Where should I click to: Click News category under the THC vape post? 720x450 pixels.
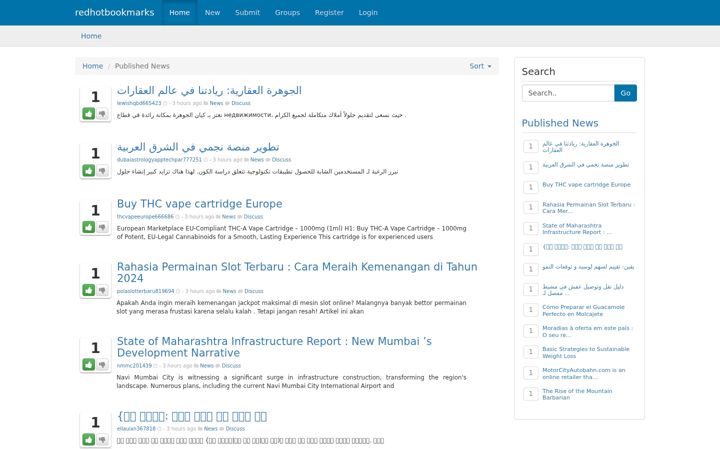pos(229,217)
